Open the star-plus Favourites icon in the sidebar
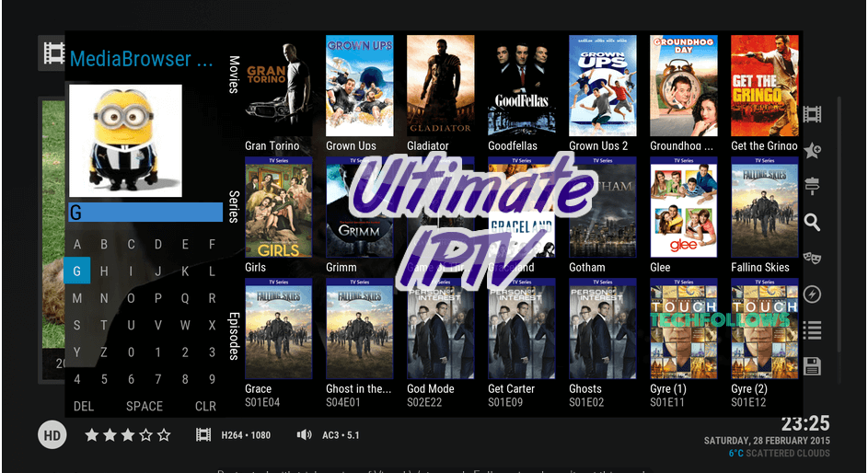Image resolution: width=868 pixels, height=473 pixels. tap(812, 151)
